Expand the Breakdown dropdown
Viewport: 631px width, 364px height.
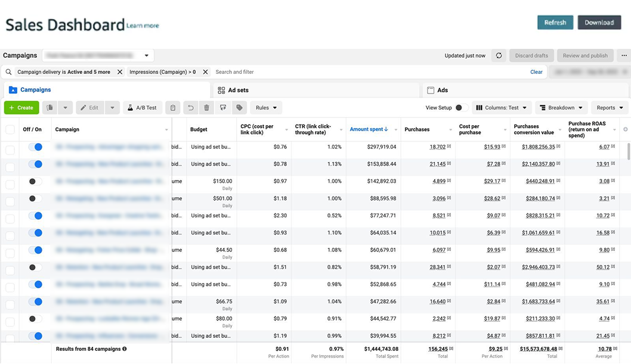point(561,108)
